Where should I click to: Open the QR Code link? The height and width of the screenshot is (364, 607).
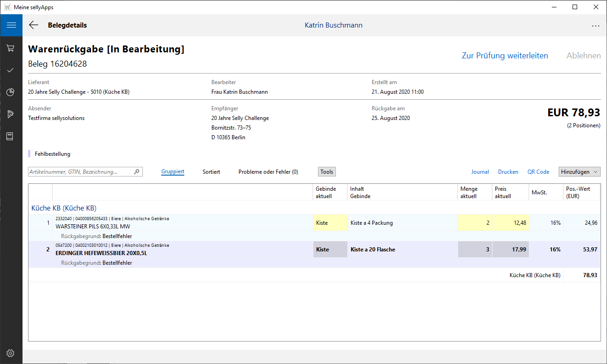coord(538,172)
